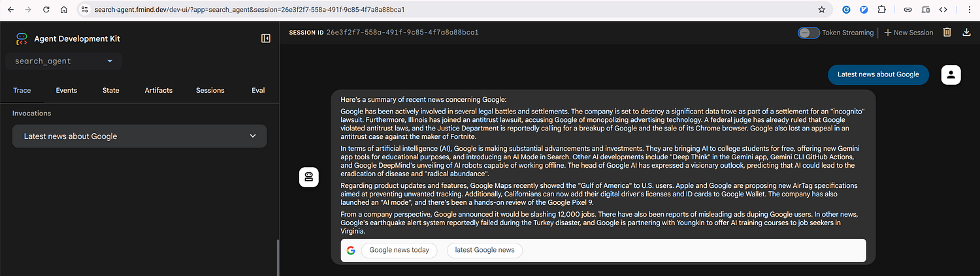This screenshot has height=276, width=980.
Task: Click the user avatar icon beside the message
Action: pos(951,74)
